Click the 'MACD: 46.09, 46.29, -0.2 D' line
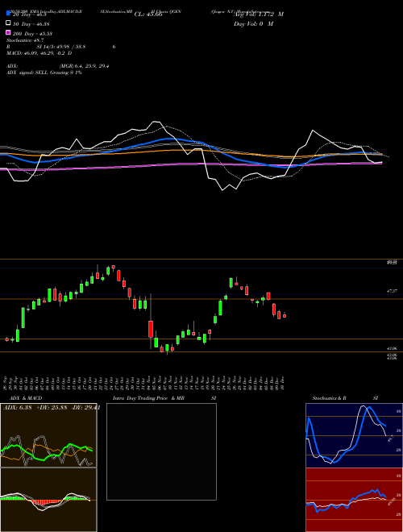This screenshot has width=403, height=532. (39, 53)
